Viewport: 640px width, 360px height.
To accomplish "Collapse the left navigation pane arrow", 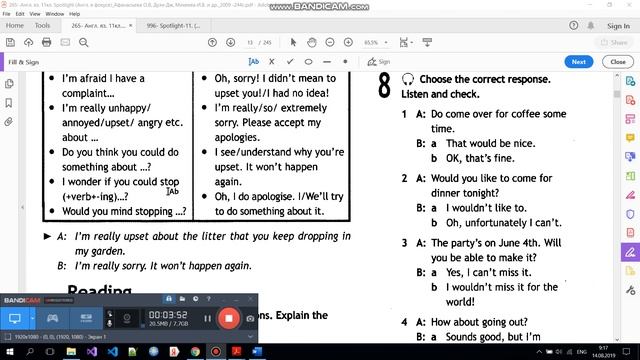I will (x=22, y=207).
